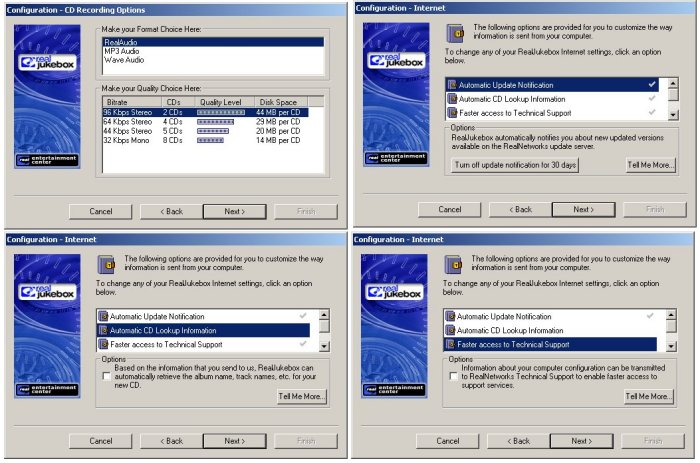Click Cancel in the CD Recording Options dialog
Viewport: 700px width, 463px height.
101,211
